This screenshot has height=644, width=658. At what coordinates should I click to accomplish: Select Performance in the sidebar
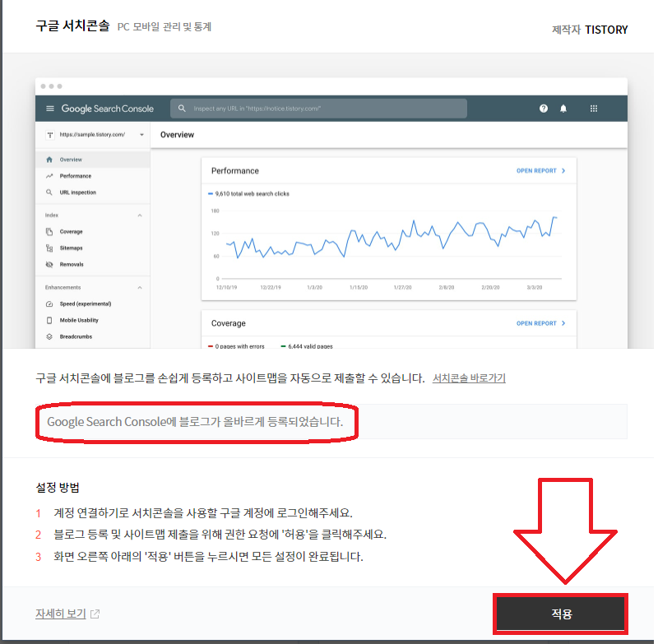[x=92, y=176]
